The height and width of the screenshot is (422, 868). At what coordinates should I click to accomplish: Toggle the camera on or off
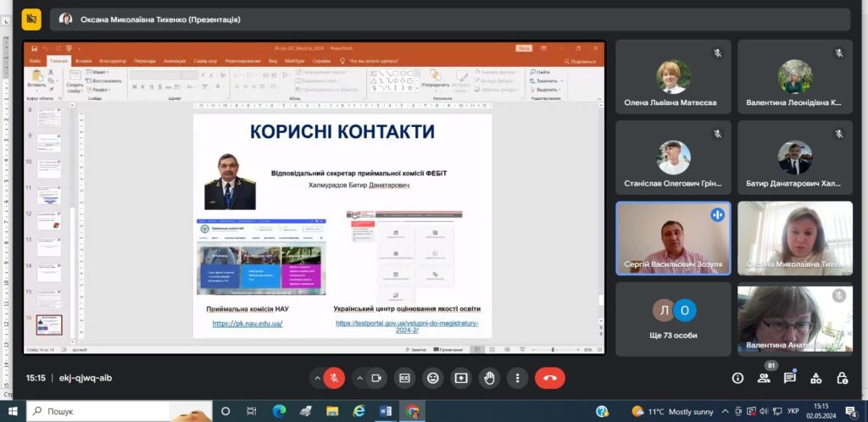coord(377,378)
